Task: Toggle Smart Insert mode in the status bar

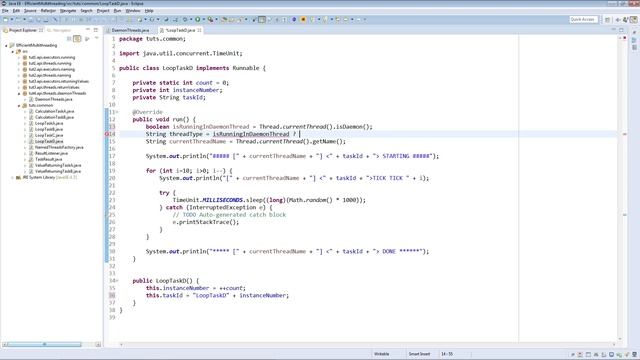Action: click(419, 354)
